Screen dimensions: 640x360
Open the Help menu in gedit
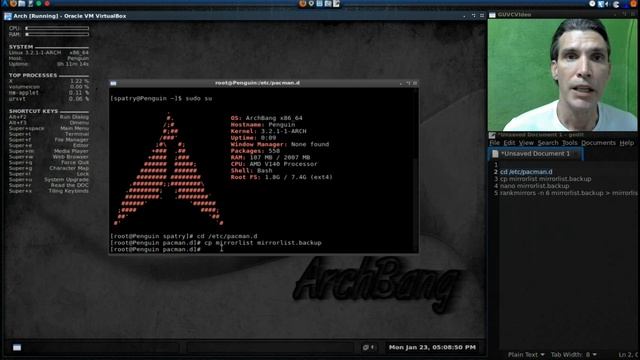627,143
